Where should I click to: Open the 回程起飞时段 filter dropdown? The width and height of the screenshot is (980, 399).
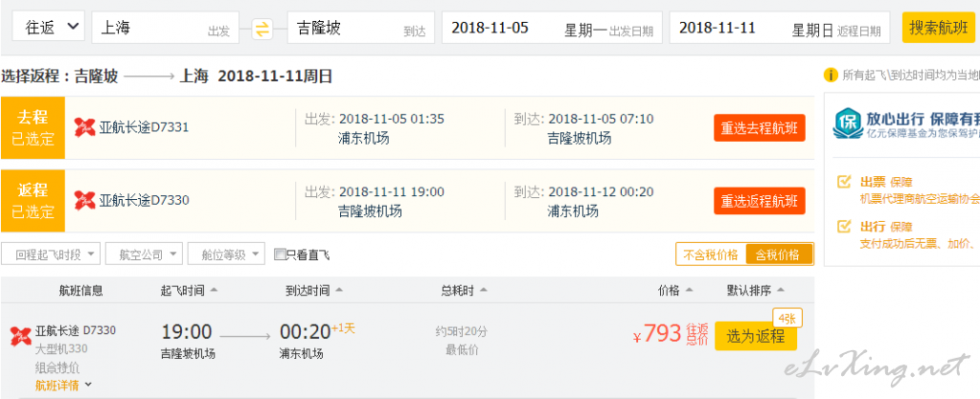pyautogui.click(x=51, y=255)
